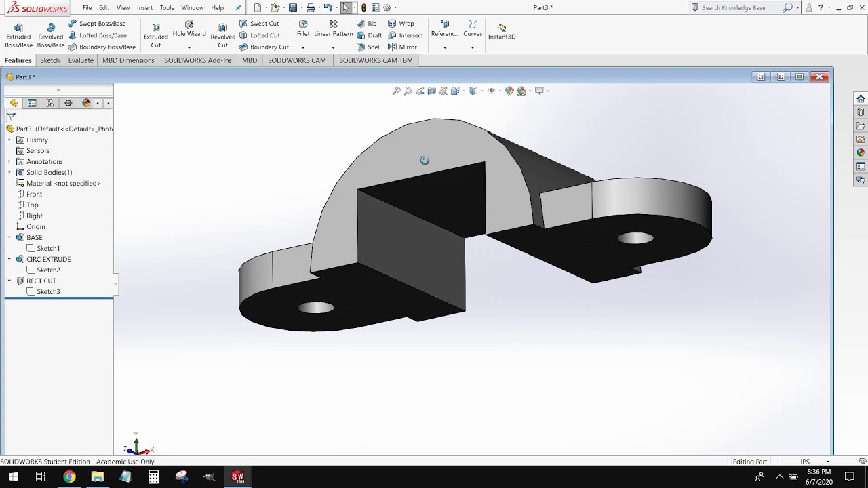Click the Zoom to Area icon
Image resolution: width=868 pixels, height=488 pixels.
[408, 91]
